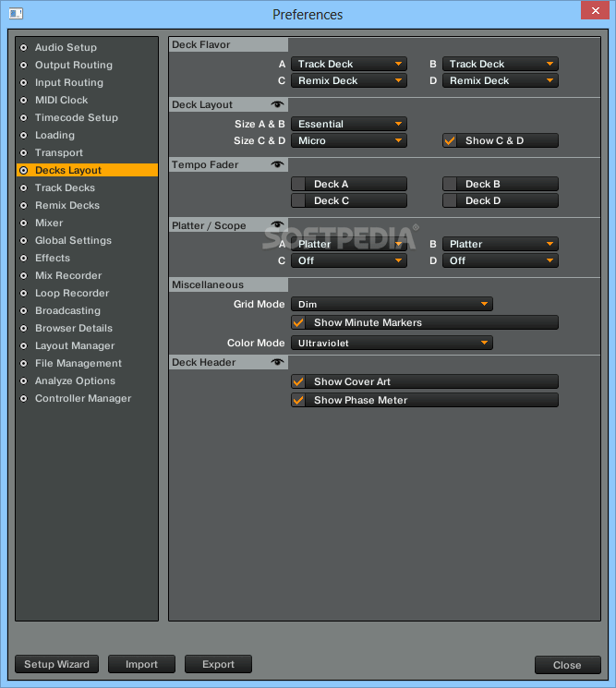Open Size C & D Micro dropdown
This screenshot has height=688, width=616.
(x=349, y=141)
